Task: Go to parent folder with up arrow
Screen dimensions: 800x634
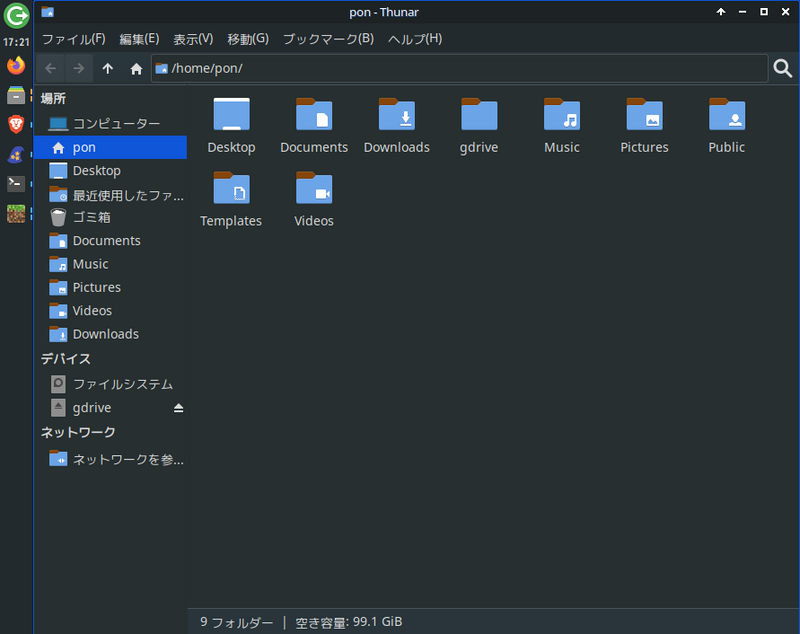Action: 107,68
